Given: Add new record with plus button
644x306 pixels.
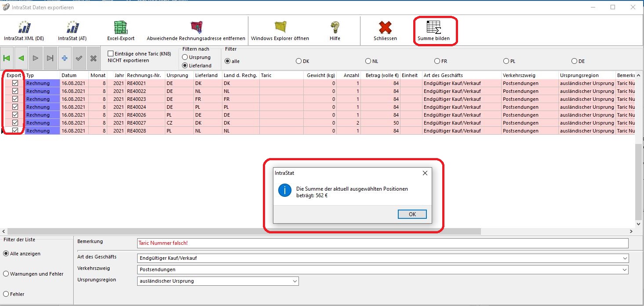Looking at the screenshot, I should click(x=65, y=58).
